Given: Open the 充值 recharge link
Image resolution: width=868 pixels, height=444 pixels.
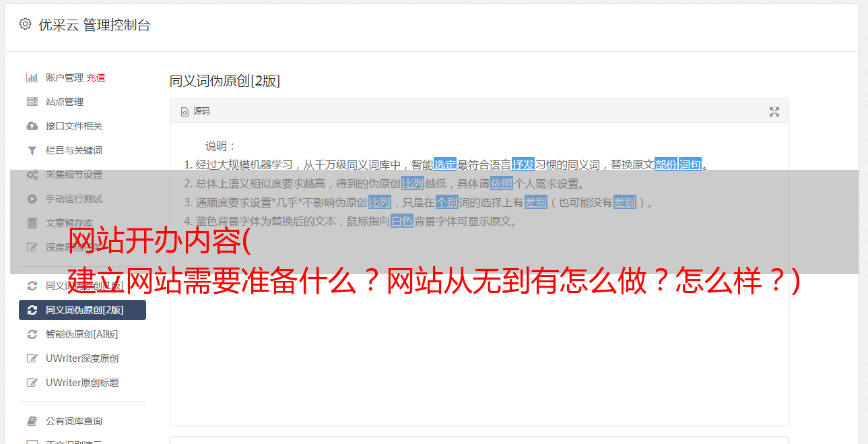Looking at the screenshot, I should 96,77.
